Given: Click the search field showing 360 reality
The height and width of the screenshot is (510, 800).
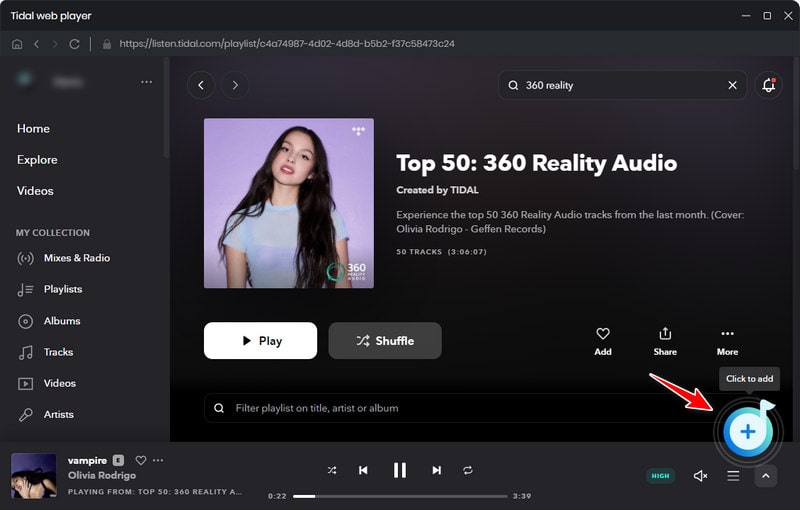Looking at the screenshot, I should pos(622,85).
